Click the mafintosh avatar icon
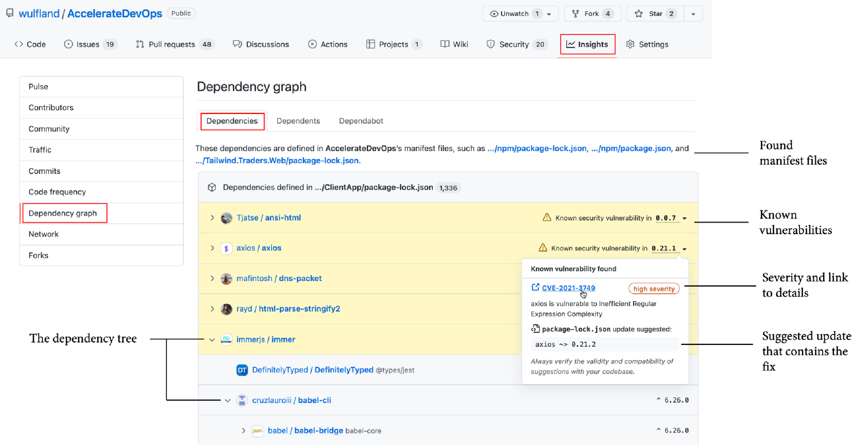 [226, 279]
